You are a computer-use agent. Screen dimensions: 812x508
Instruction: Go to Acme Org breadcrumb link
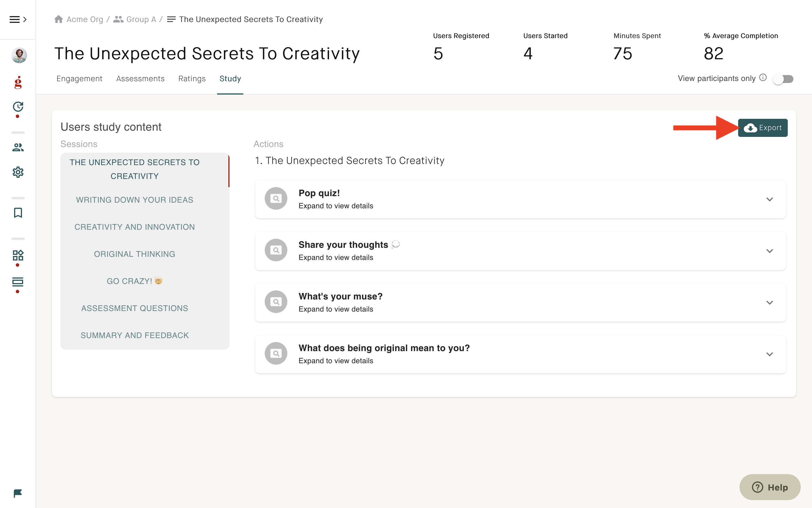click(85, 19)
